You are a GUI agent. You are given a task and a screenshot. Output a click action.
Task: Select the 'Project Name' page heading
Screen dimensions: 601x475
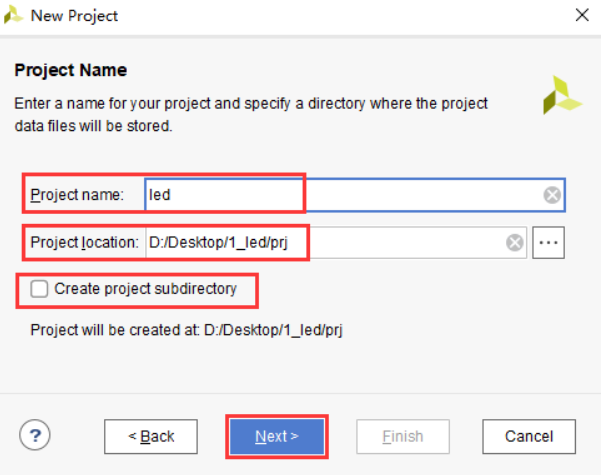(69, 71)
